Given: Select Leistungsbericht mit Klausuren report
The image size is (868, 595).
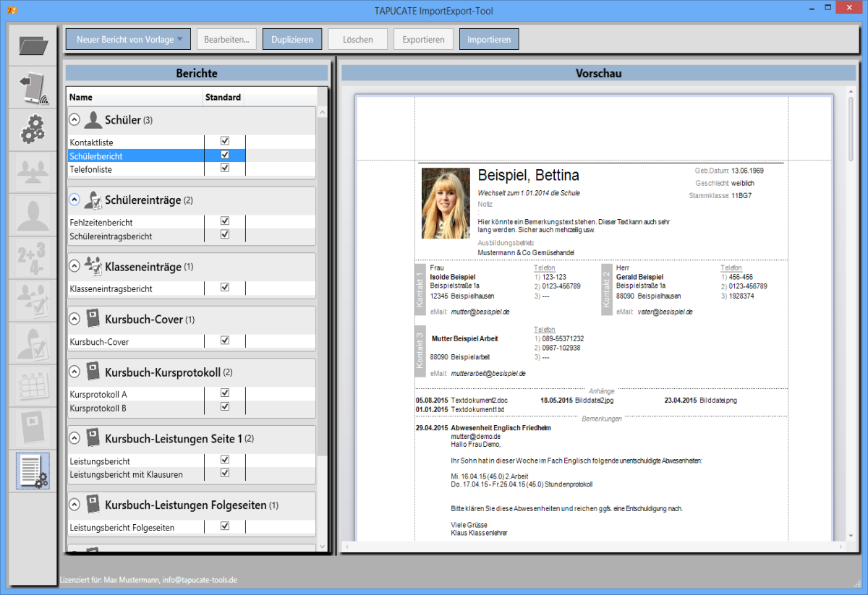Looking at the screenshot, I should (126, 474).
